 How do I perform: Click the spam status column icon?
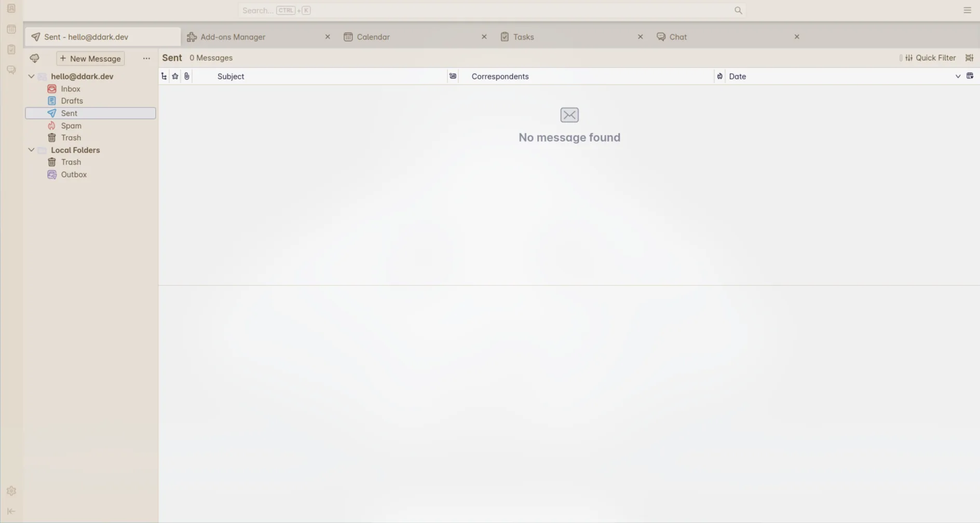pyautogui.click(x=719, y=76)
